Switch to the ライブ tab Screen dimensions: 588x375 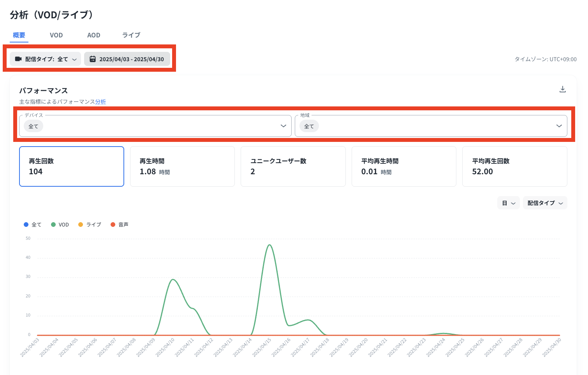(x=131, y=35)
